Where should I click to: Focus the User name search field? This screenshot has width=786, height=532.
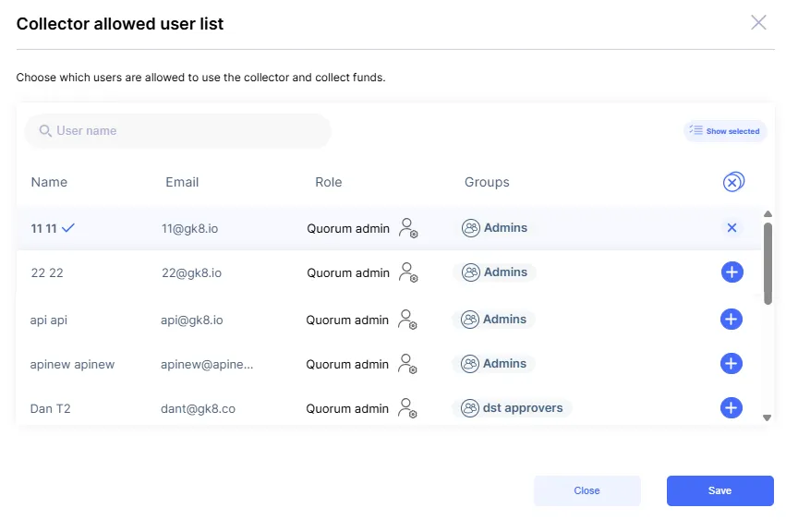coord(177,131)
